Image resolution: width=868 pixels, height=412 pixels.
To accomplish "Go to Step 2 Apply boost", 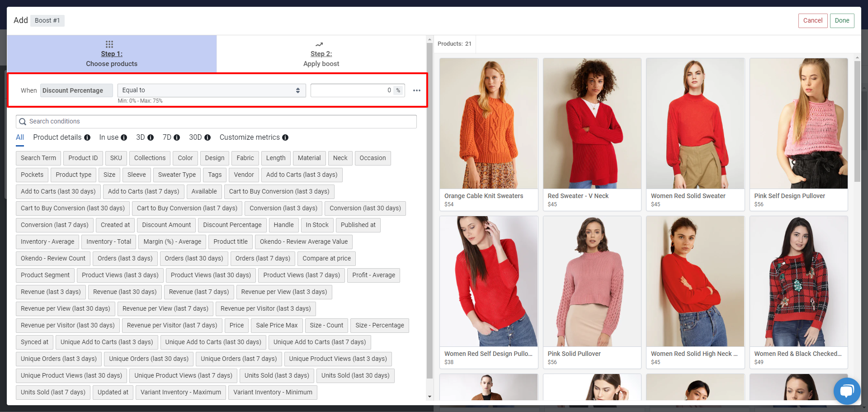I will coord(321,54).
